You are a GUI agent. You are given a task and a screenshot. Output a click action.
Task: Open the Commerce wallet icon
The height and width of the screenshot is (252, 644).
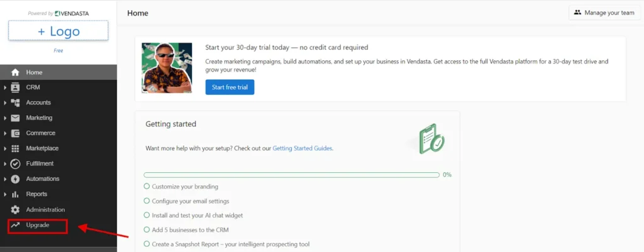coord(15,133)
